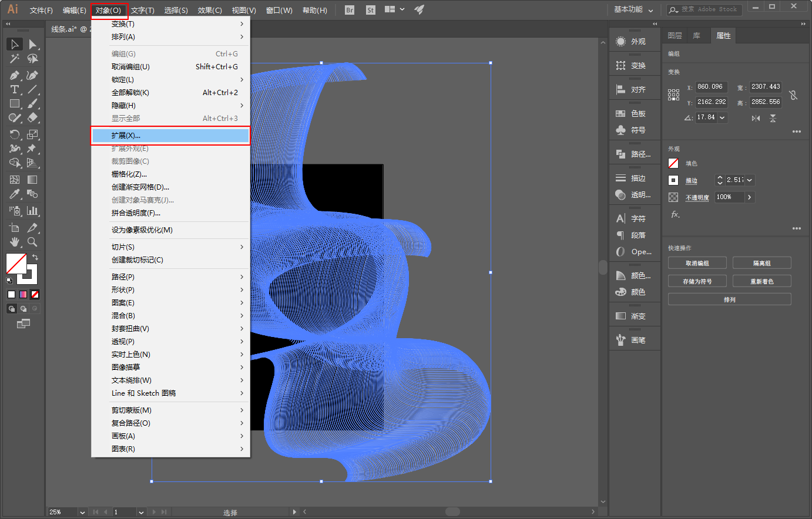Open the rotation angle dropdown
This screenshot has height=519, width=812.
point(722,117)
